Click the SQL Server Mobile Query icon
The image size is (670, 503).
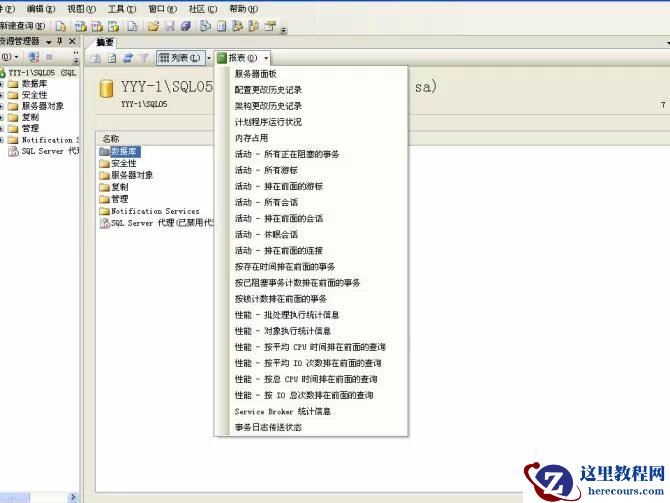[x=132, y=26]
